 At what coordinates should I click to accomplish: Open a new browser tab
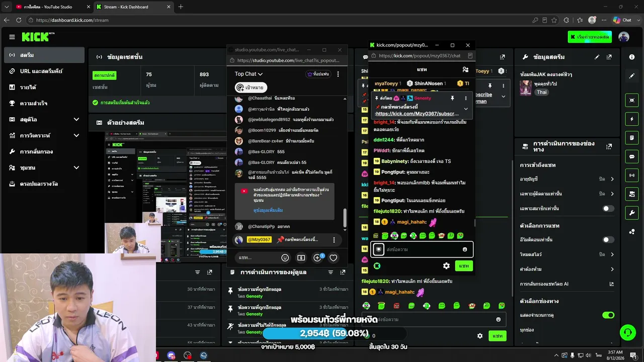pyautogui.click(x=181, y=7)
